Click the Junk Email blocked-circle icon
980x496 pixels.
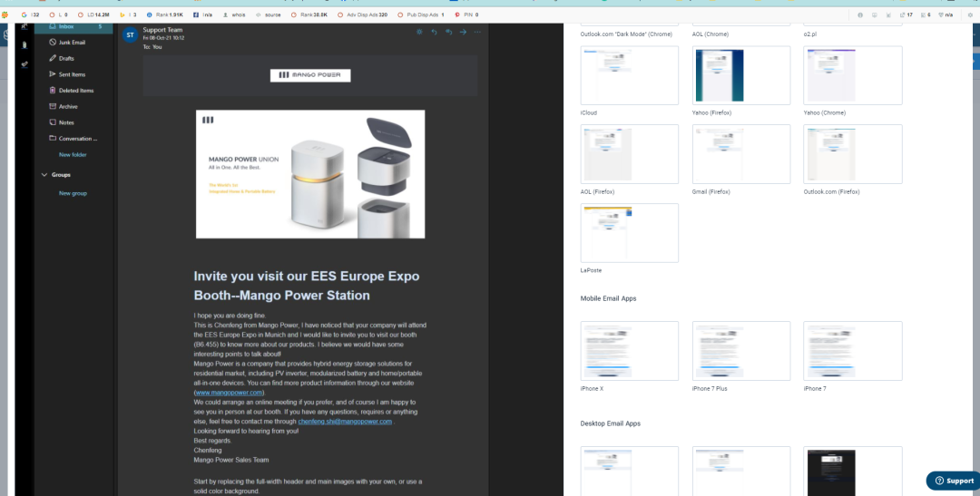point(54,43)
